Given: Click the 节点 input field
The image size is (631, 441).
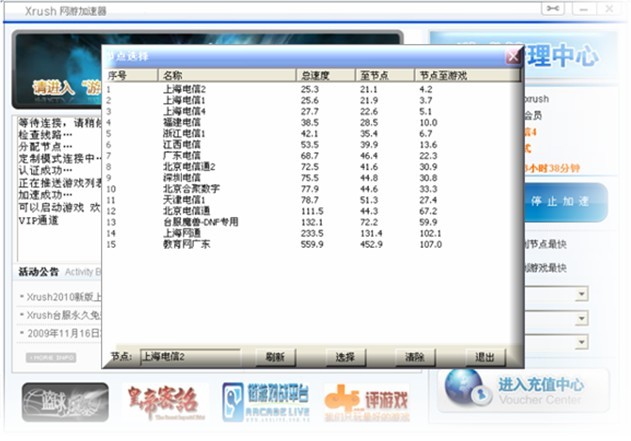Looking at the screenshot, I should click(190, 357).
